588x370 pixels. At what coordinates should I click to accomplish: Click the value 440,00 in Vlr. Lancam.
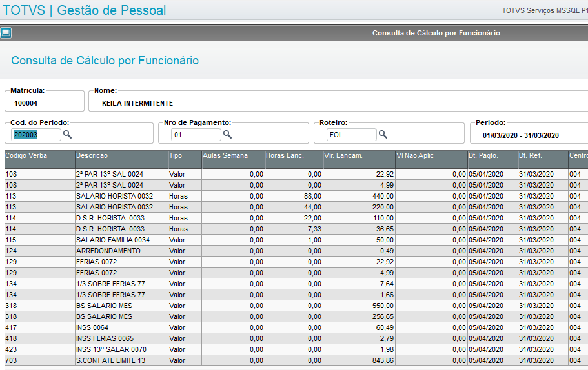pos(383,196)
